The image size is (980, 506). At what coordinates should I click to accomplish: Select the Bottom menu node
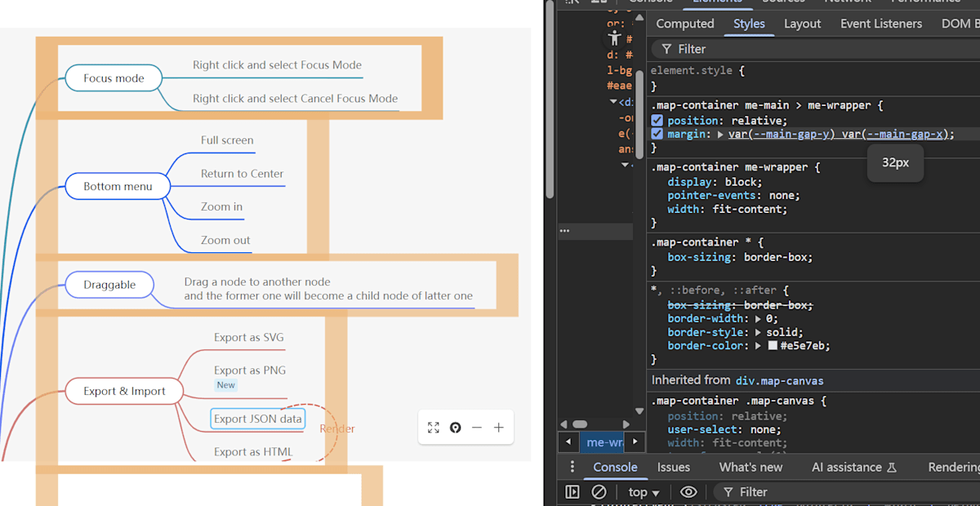(118, 186)
